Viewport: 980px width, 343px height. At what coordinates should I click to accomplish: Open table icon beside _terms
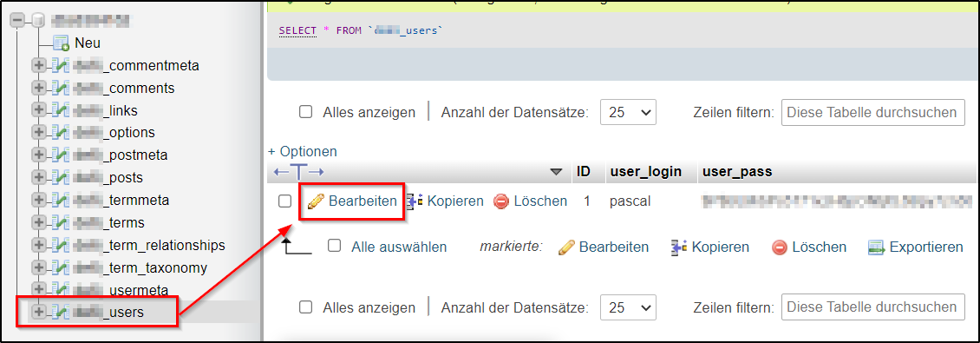tap(61, 223)
